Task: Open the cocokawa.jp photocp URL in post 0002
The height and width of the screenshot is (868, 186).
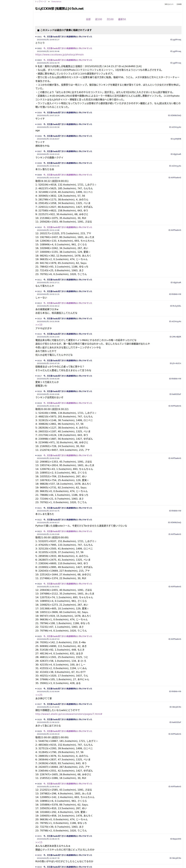Action: tap(59, 55)
